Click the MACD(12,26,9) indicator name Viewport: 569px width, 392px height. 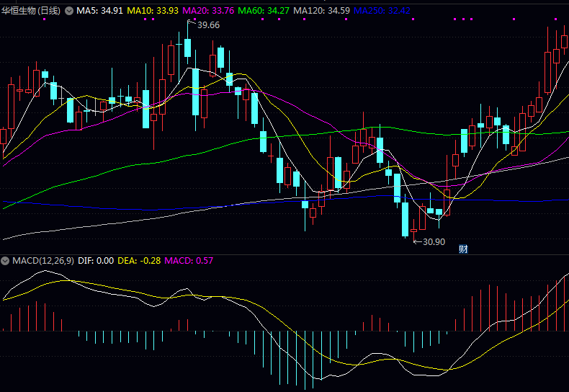pyautogui.click(x=43, y=261)
